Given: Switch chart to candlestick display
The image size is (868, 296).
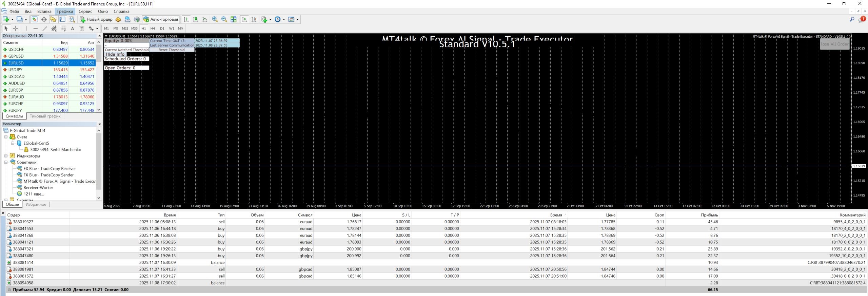Looking at the screenshot, I should tap(195, 19).
